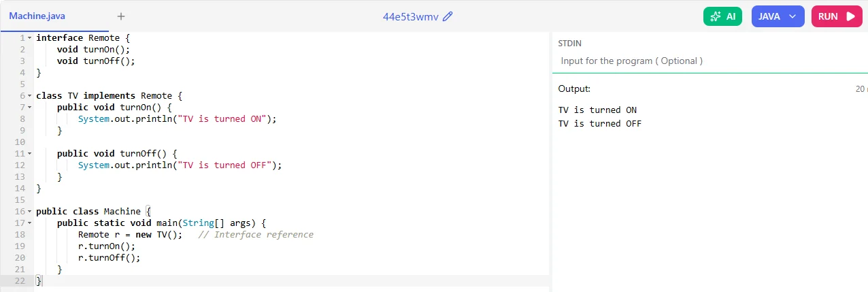Click "class TV implements Remote" line
This screenshot has width=868, height=292.
tap(104, 95)
